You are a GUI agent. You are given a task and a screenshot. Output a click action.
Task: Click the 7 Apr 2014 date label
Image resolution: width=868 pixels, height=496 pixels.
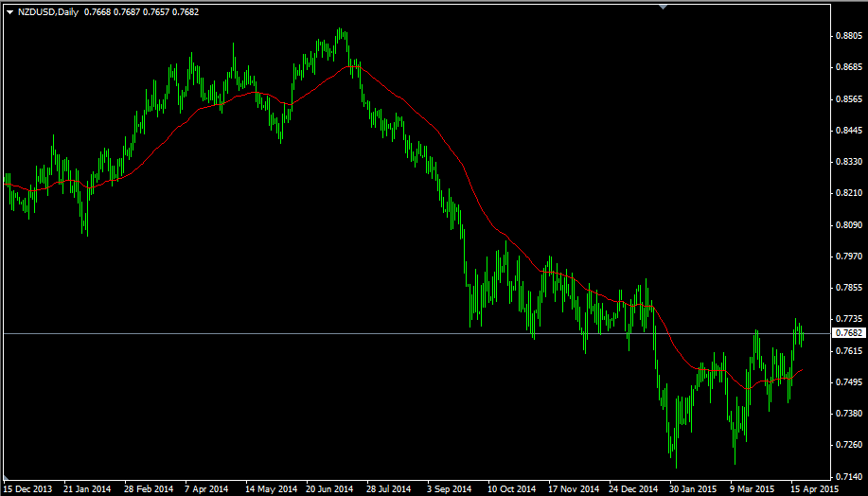(206, 489)
